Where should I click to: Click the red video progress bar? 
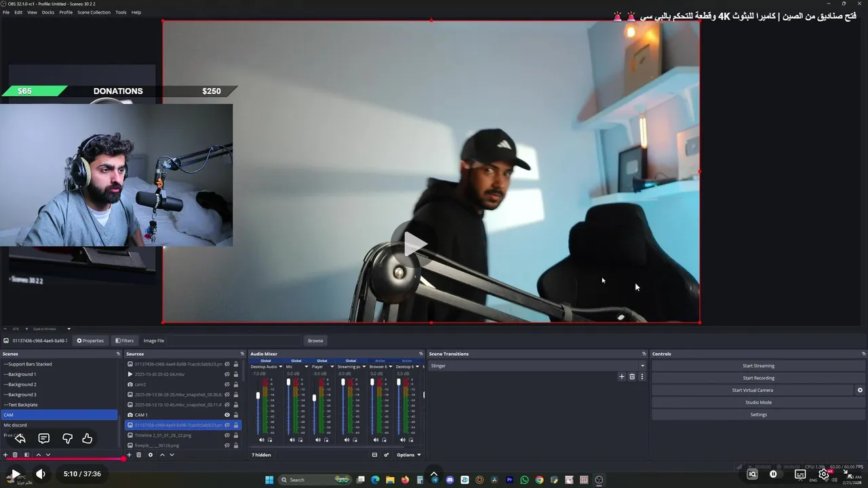[x=65, y=459]
